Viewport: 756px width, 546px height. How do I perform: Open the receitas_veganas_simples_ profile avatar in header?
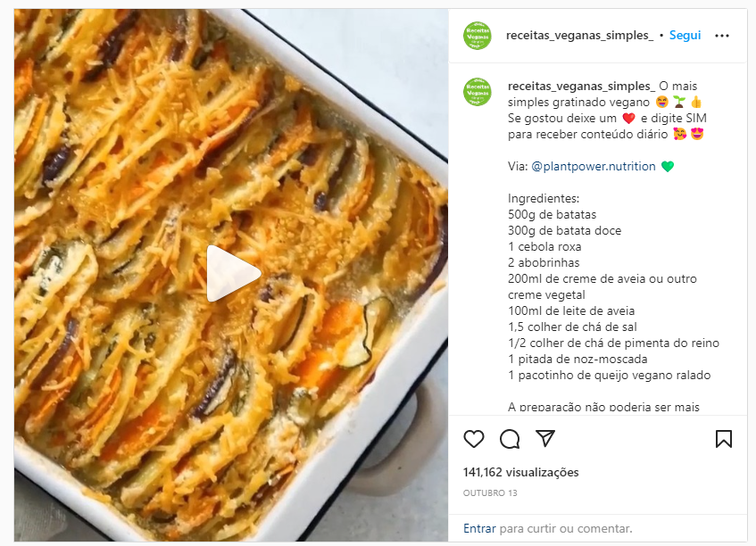pyautogui.click(x=477, y=35)
